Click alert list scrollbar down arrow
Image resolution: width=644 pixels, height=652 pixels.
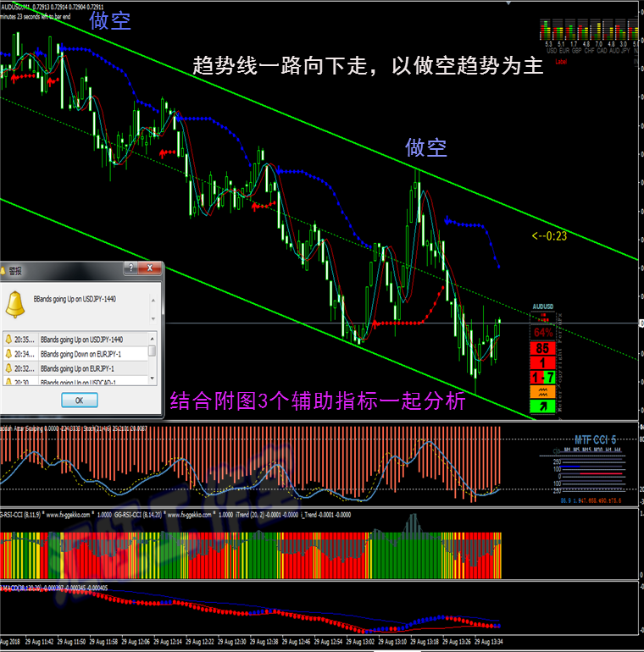(153, 378)
